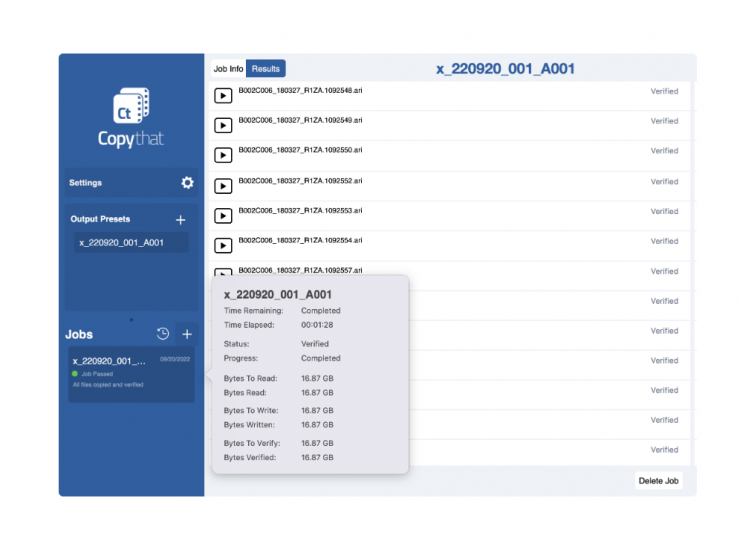This screenshot has width=740, height=547.
Task: Play the file ending in 1092549.ari
Action: [x=224, y=126]
